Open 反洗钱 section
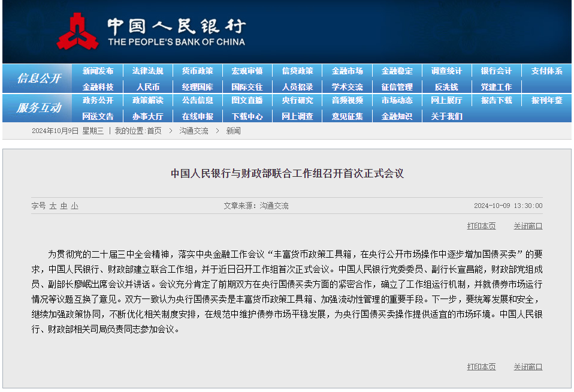Viewport: 574px width, 392px height. [446, 87]
